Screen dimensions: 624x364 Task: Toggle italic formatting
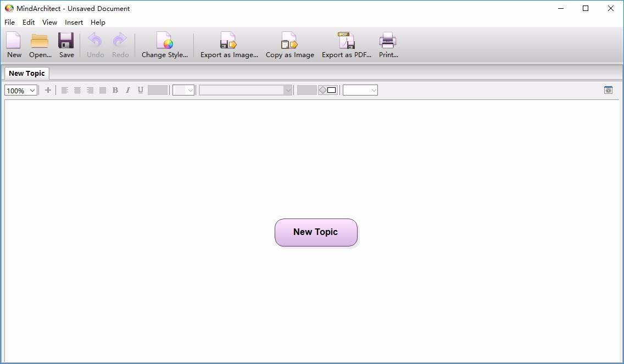[128, 90]
